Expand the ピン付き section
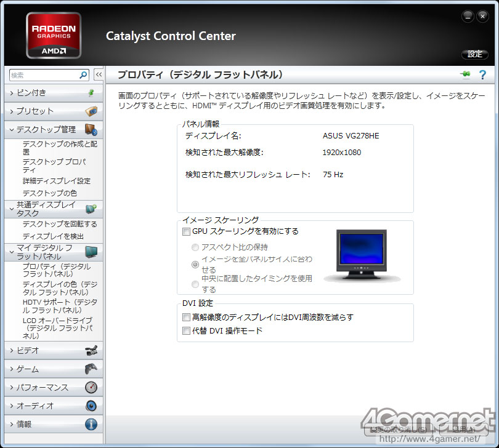499x448 pixels. pyautogui.click(x=12, y=93)
